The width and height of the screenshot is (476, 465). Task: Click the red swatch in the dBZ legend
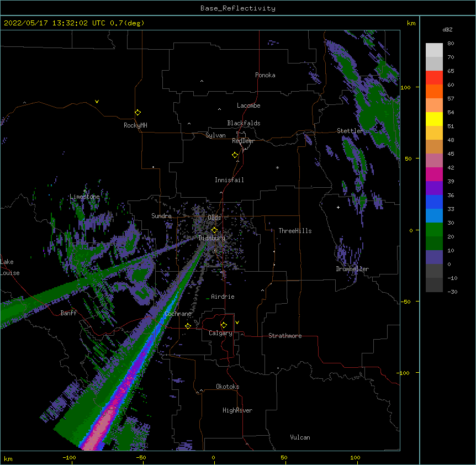pyautogui.click(x=434, y=77)
